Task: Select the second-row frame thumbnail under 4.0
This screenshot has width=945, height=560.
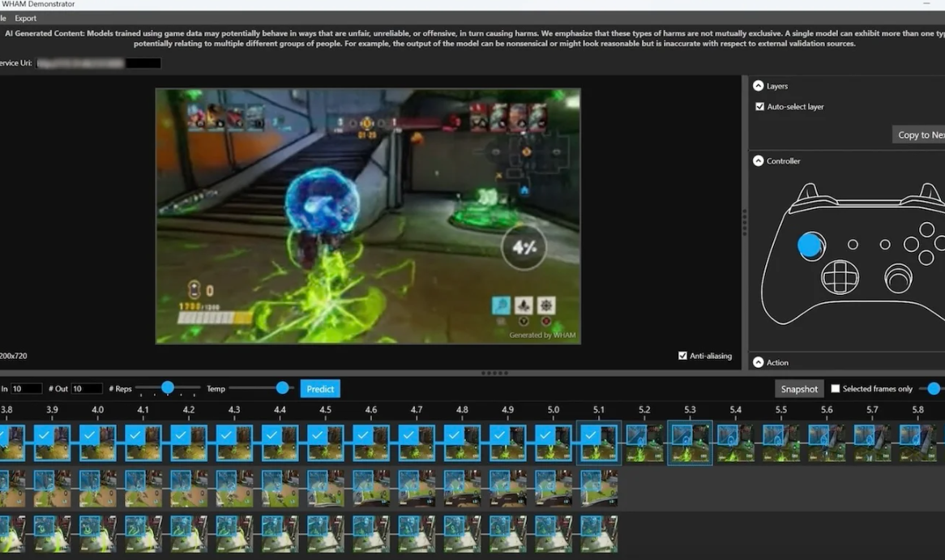Action: [x=97, y=488]
